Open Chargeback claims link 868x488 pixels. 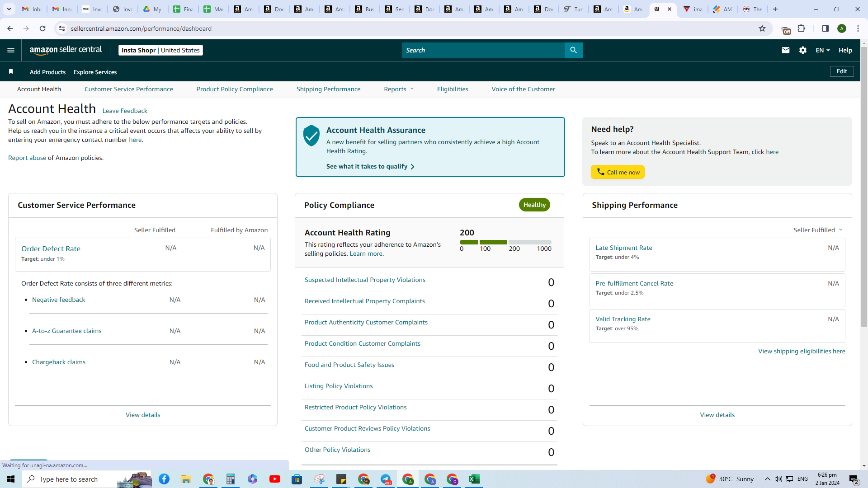pos(59,362)
